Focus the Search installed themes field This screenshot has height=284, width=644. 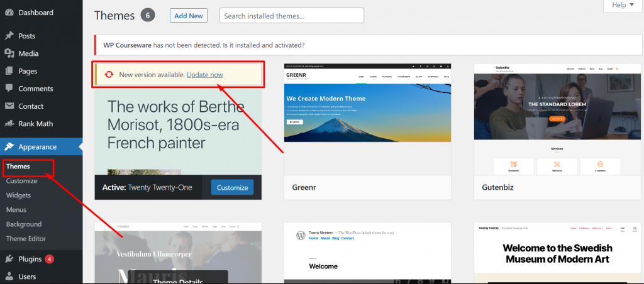pos(291,16)
